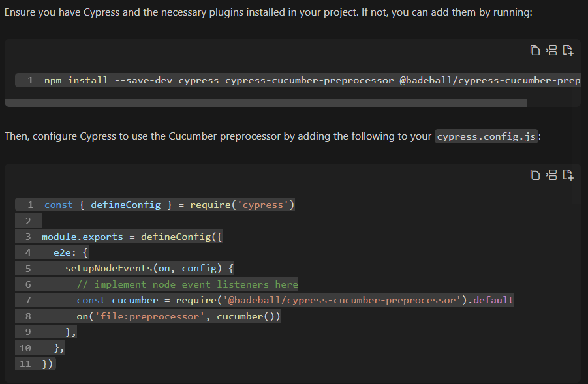Click the closing '})' on line 11
This screenshot has width=588, height=384.
tap(48, 364)
